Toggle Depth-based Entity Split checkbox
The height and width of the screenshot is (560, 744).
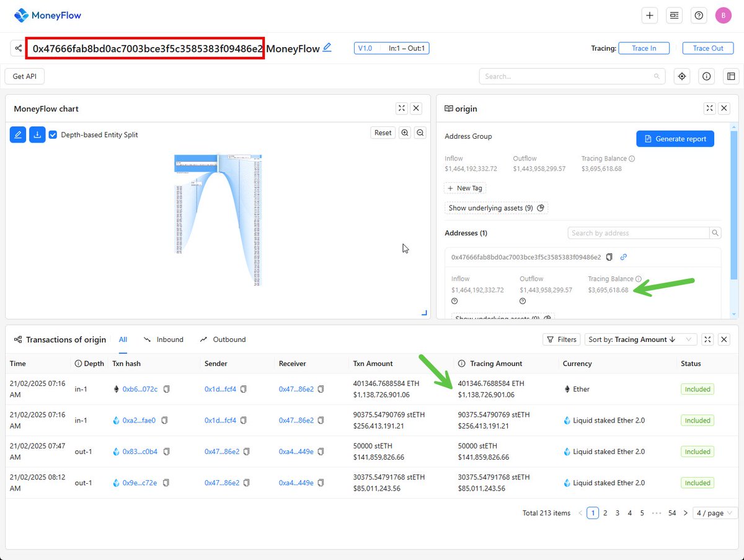point(53,134)
